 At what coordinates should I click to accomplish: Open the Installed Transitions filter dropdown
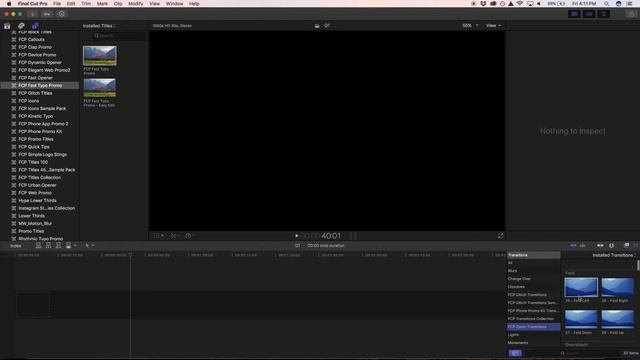(x=614, y=255)
